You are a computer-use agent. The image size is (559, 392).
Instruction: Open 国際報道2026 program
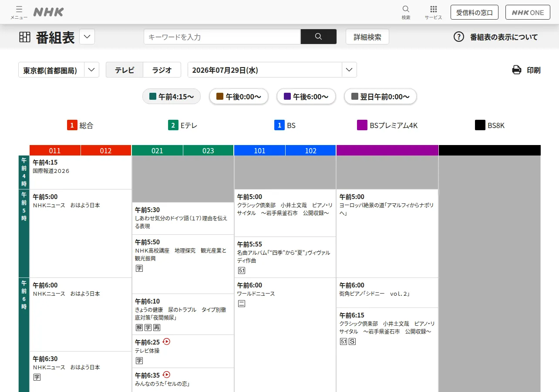point(81,172)
